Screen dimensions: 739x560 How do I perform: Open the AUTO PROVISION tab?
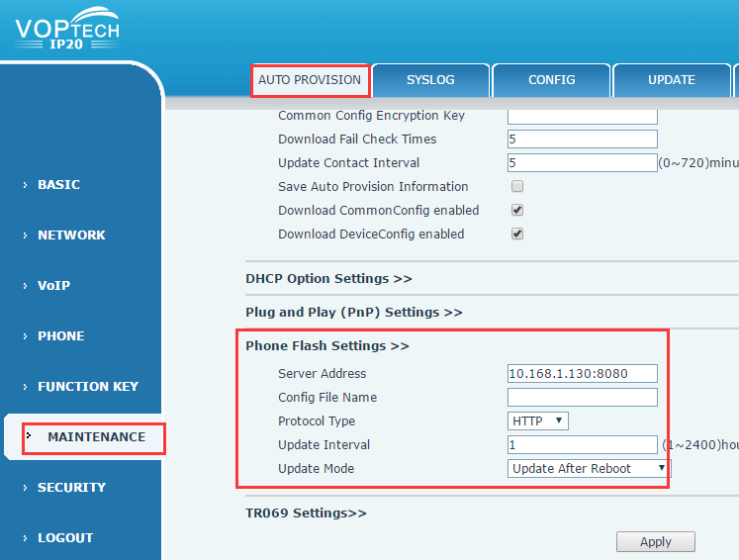coord(310,80)
